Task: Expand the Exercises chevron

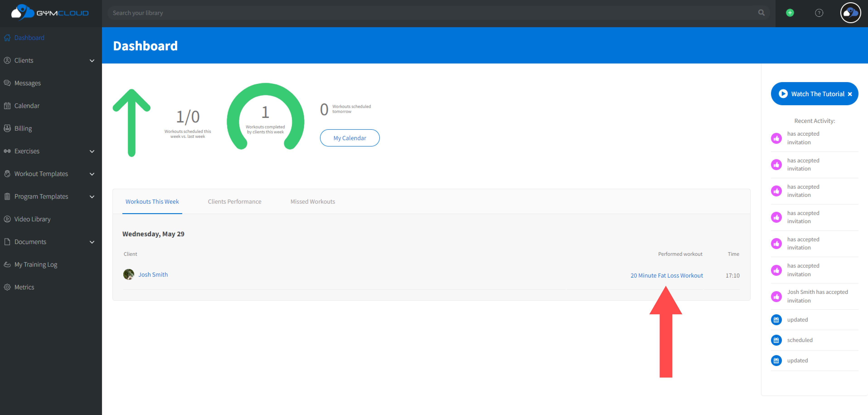Action: coord(92,151)
